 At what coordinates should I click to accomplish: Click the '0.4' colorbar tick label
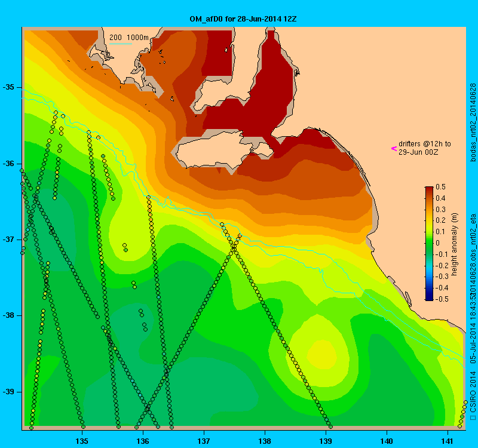[440, 198]
